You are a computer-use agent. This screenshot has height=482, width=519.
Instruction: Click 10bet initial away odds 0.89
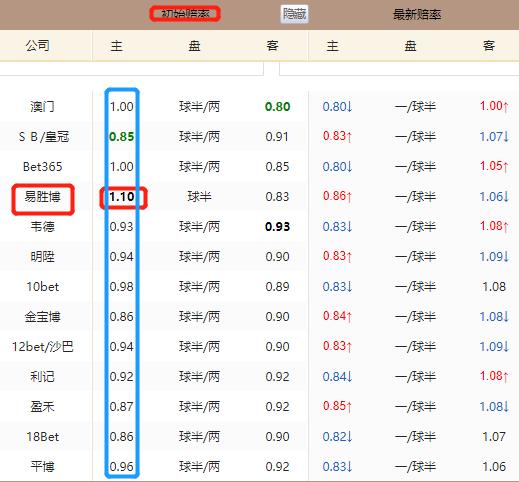pos(277,287)
